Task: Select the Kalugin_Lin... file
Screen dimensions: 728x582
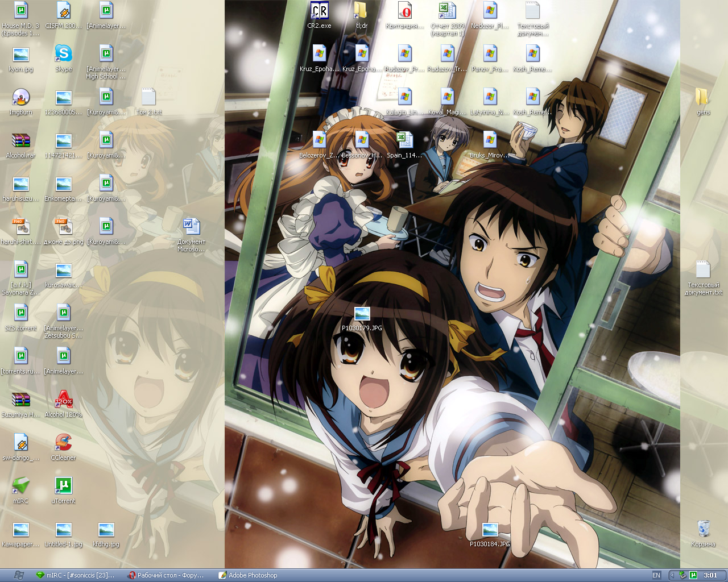Action: coord(405,102)
